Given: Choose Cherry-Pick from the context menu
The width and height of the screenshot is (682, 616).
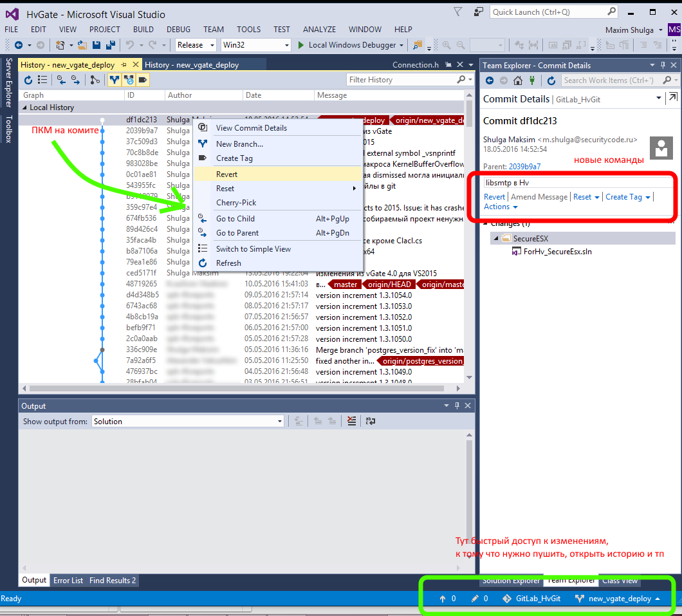Looking at the screenshot, I should pyautogui.click(x=278, y=203).
